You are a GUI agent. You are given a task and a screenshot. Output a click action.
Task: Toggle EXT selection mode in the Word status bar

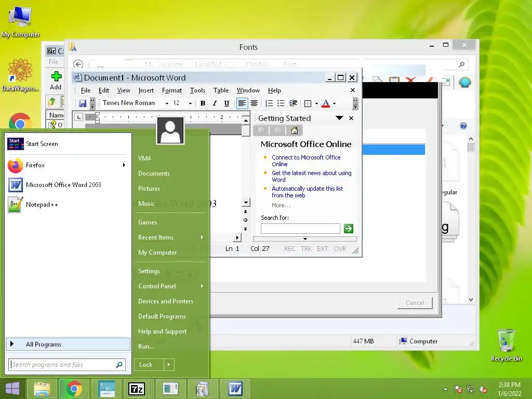coord(322,249)
